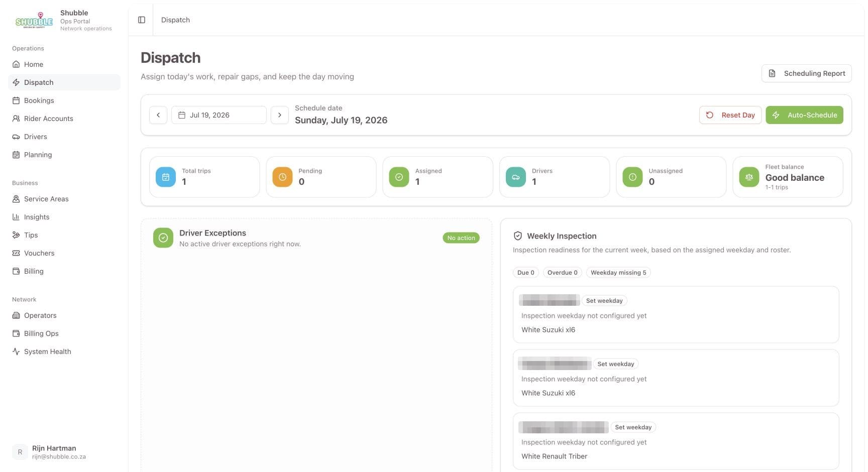Set weekday for the White Renault Triber
Image resolution: width=868 pixels, height=472 pixels.
(x=633, y=427)
